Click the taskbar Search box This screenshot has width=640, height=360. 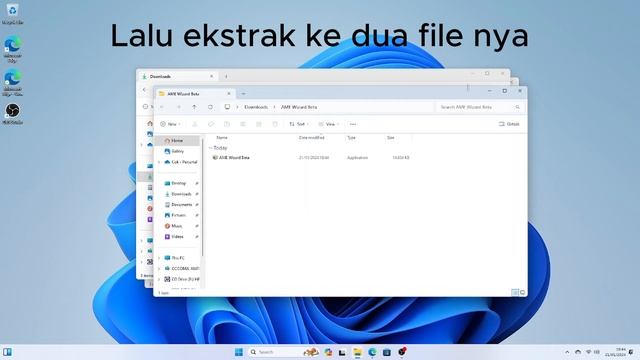(284, 352)
